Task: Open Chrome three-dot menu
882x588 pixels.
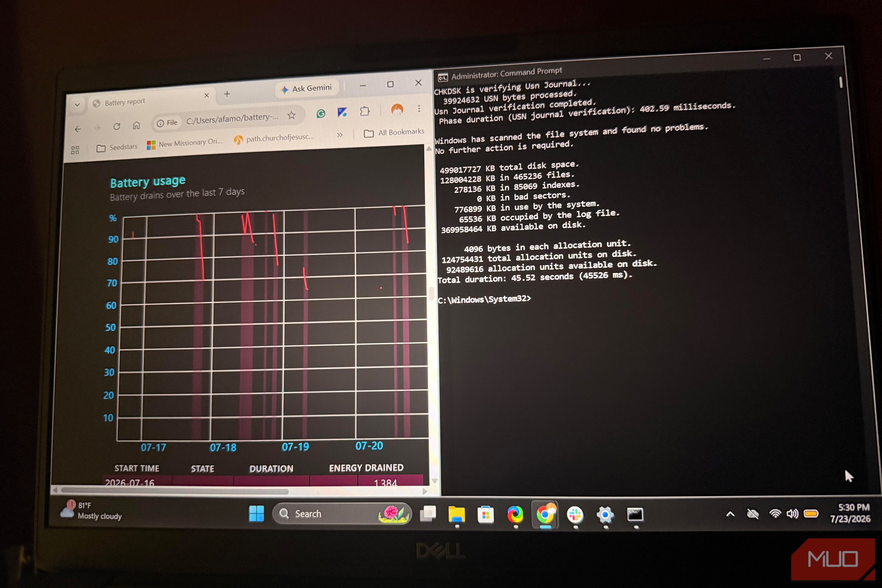Action: 419,108
